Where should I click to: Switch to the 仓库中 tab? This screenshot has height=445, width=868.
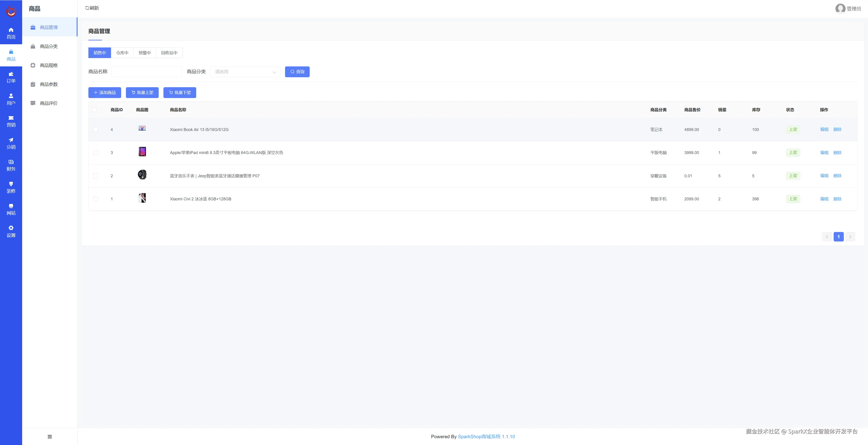click(x=122, y=53)
